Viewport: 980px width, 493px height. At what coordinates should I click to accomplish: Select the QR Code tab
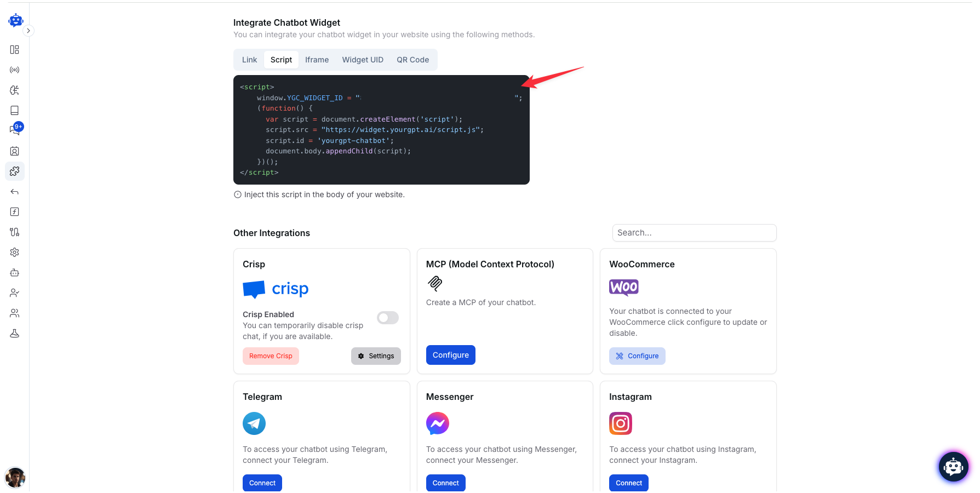tap(412, 60)
